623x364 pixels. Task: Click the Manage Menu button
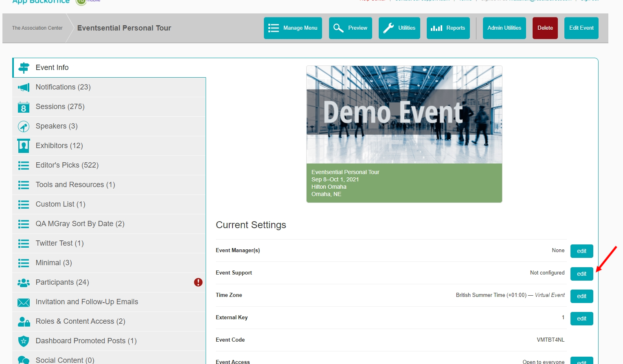coord(293,28)
